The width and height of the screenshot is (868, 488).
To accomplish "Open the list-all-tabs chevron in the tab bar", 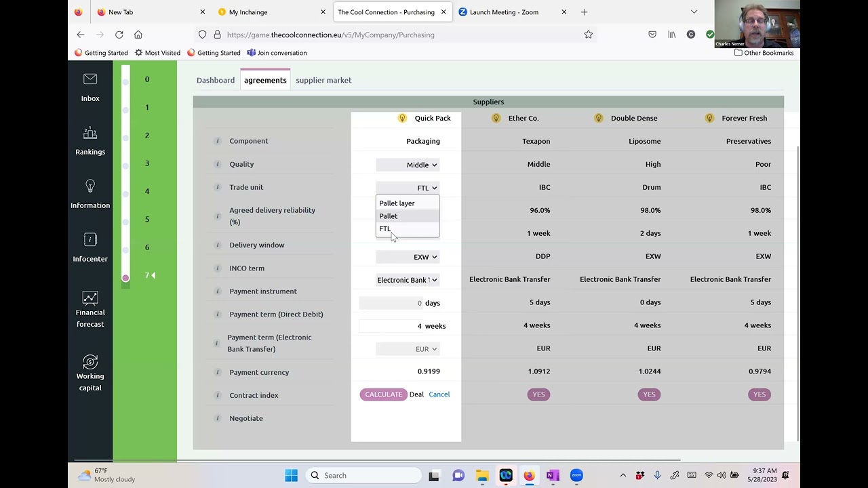I will pos(694,12).
